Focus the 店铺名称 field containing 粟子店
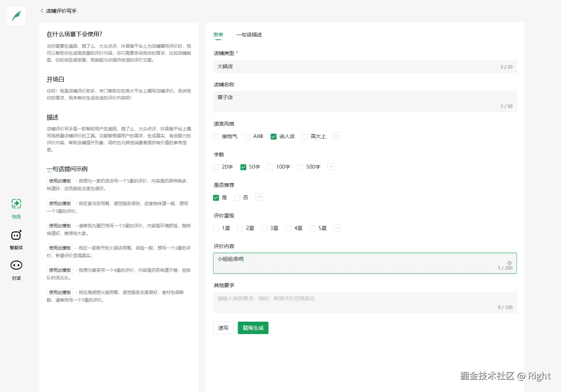Image resolution: width=561 pixels, height=392 pixels. (365, 102)
